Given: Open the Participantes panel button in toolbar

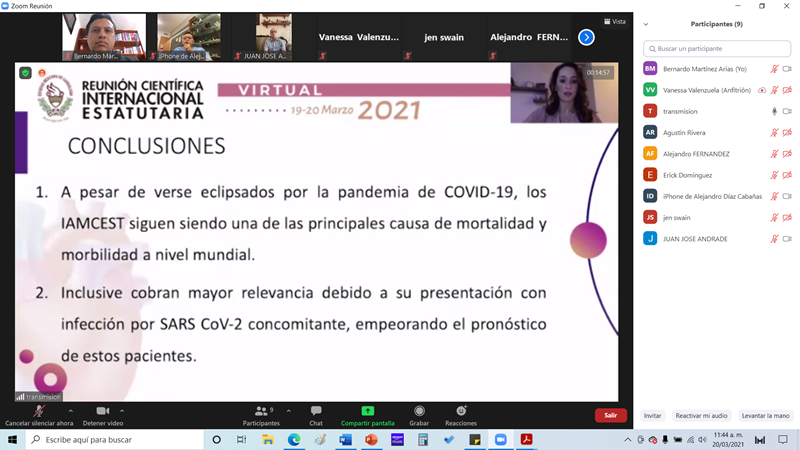Looking at the screenshot, I should (x=261, y=415).
